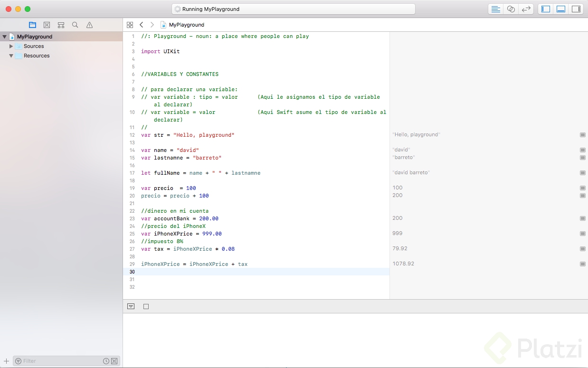The height and width of the screenshot is (368, 588).
Task: Go back to the previous file
Action: (141, 25)
